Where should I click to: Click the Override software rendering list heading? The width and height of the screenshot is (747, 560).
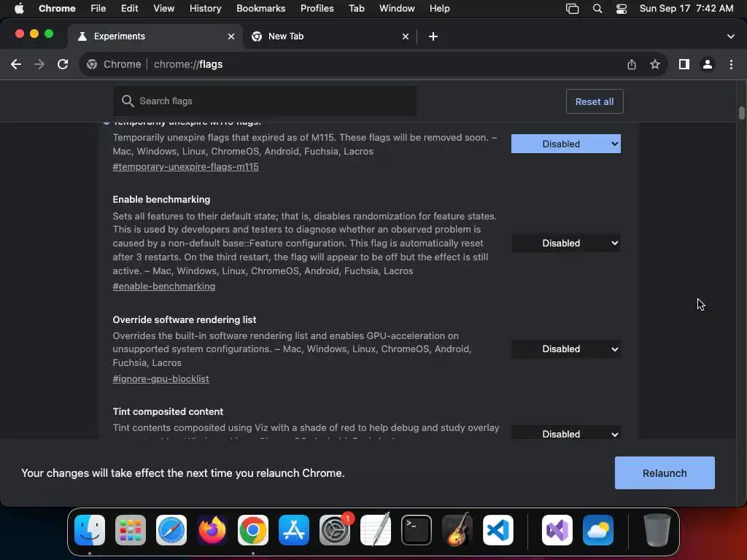pyautogui.click(x=185, y=319)
